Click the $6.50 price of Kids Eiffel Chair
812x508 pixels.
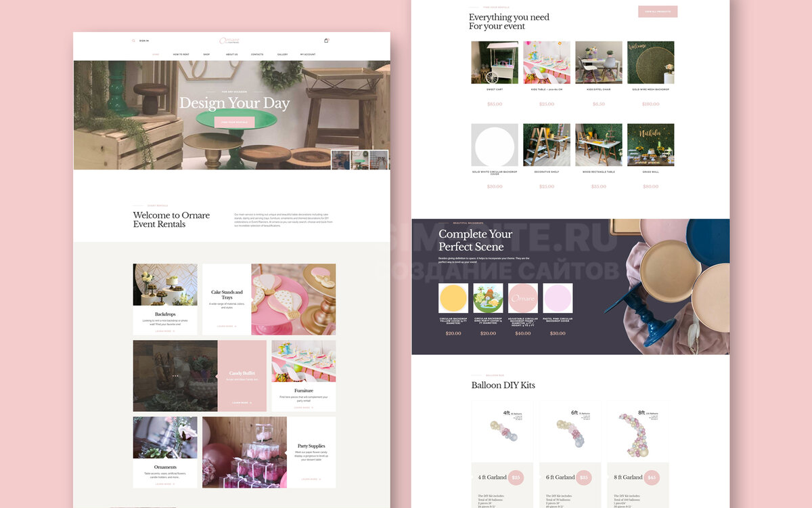coord(599,104)
